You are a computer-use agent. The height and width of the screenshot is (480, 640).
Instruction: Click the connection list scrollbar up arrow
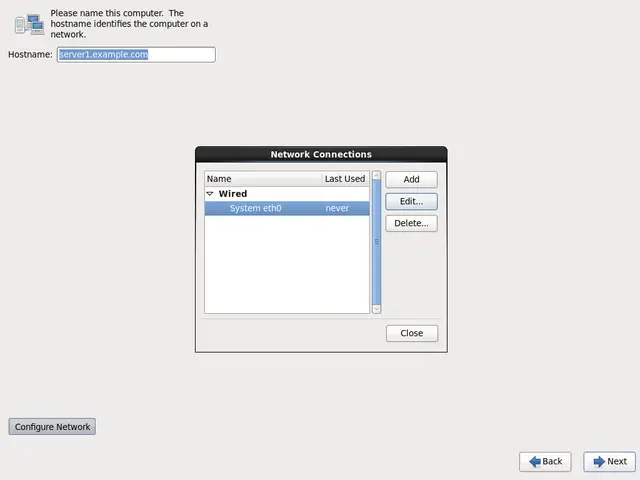376,175
